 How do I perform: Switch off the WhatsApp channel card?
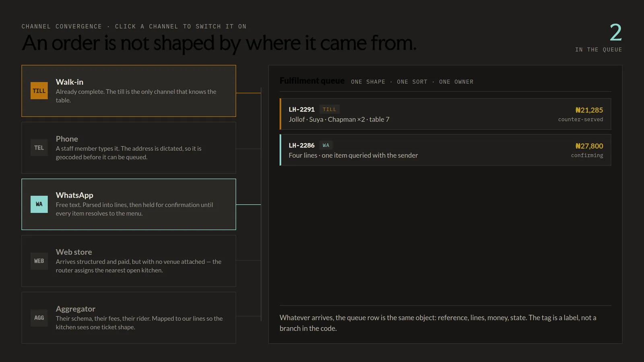pos(129,204)
